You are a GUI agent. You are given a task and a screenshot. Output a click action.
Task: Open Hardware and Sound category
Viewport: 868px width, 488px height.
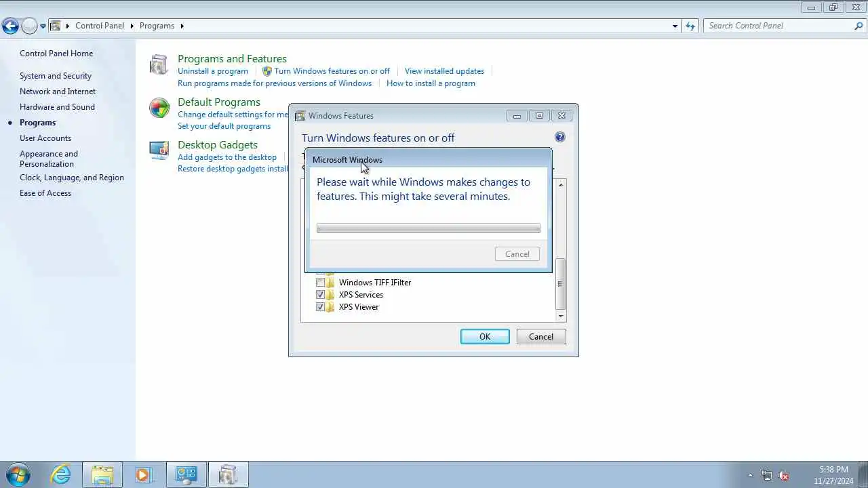pos(57,107)
